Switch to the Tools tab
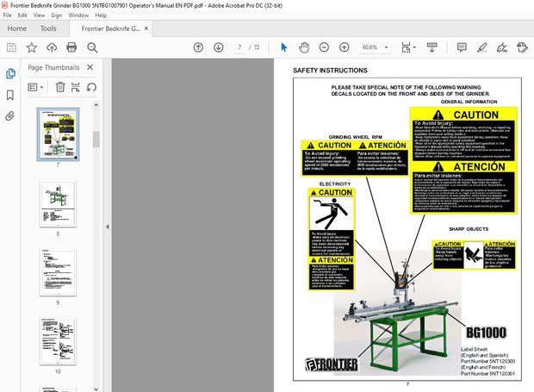 click(48, 28)
